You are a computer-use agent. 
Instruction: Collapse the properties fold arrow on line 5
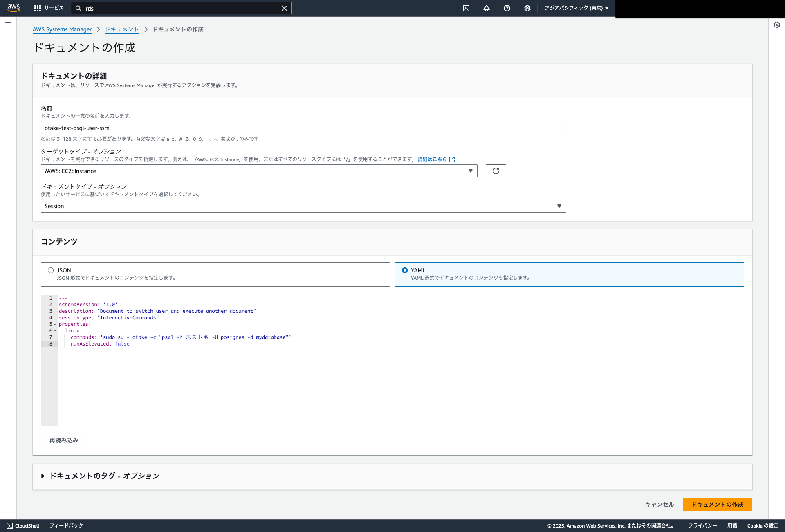55,325
